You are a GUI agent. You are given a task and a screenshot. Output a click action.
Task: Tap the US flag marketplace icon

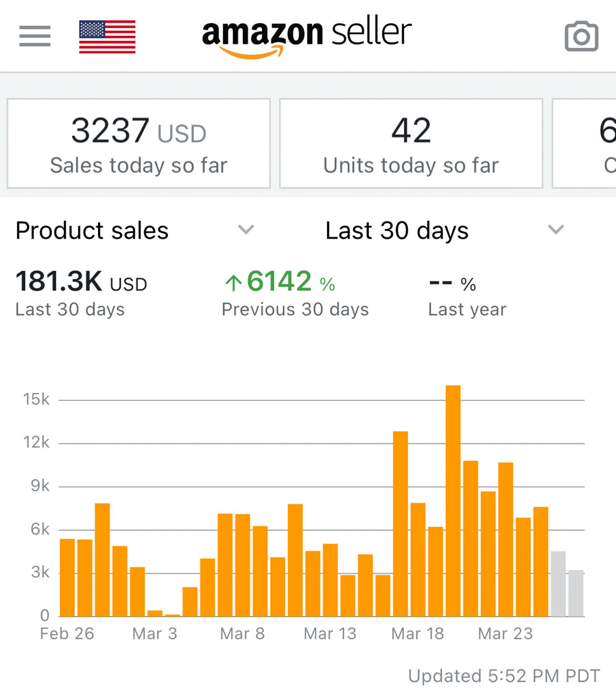pos(107,37)
